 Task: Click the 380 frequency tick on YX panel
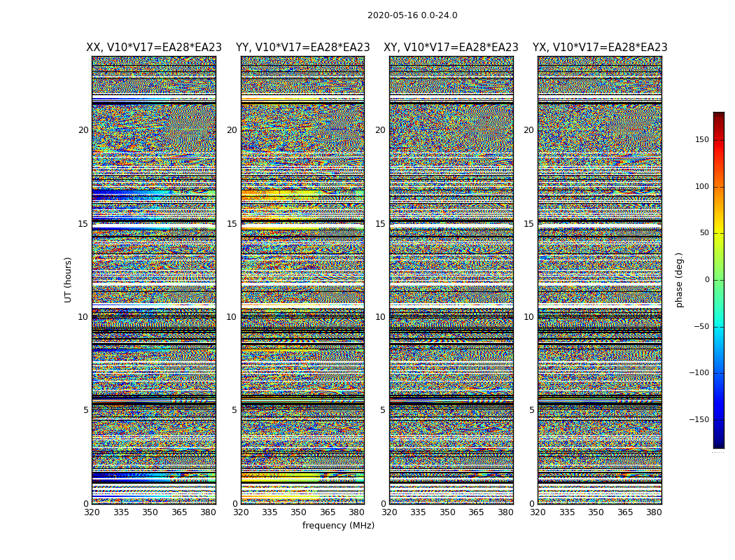[654, 512]
